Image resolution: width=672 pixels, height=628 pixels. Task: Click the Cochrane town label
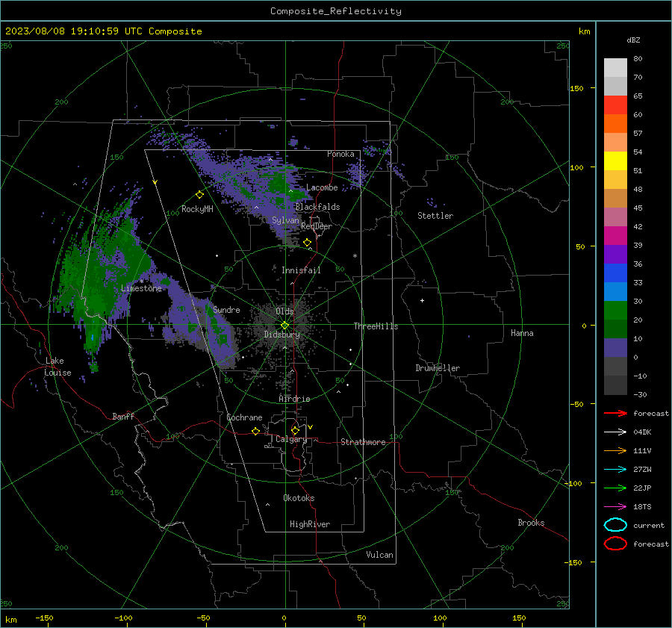tap(244, 417)
